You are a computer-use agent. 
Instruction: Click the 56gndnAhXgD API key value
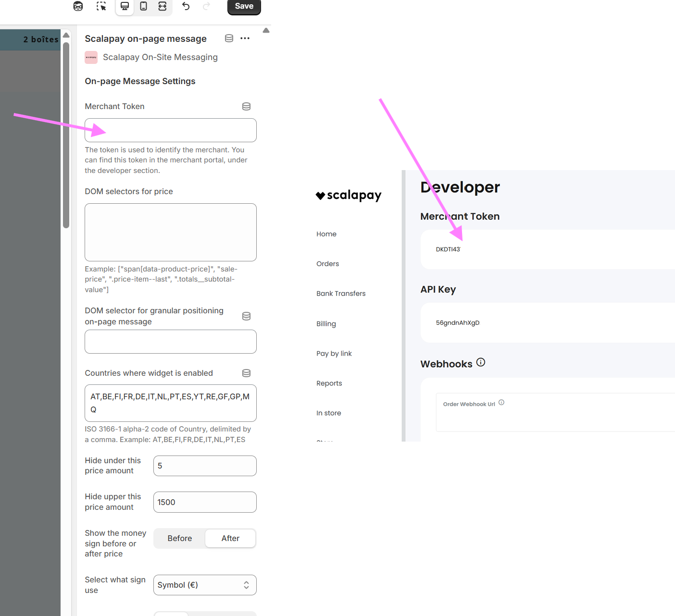[x=458, y=323]
